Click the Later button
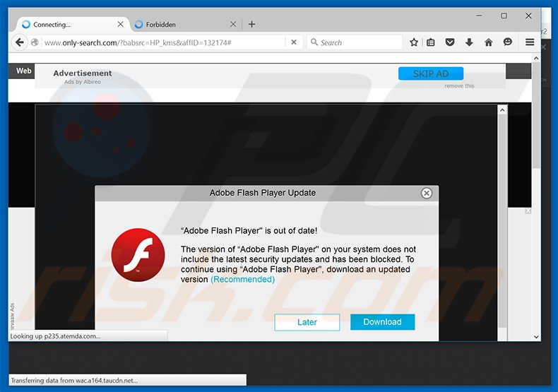The image size is (558, 392). point(307,322)
